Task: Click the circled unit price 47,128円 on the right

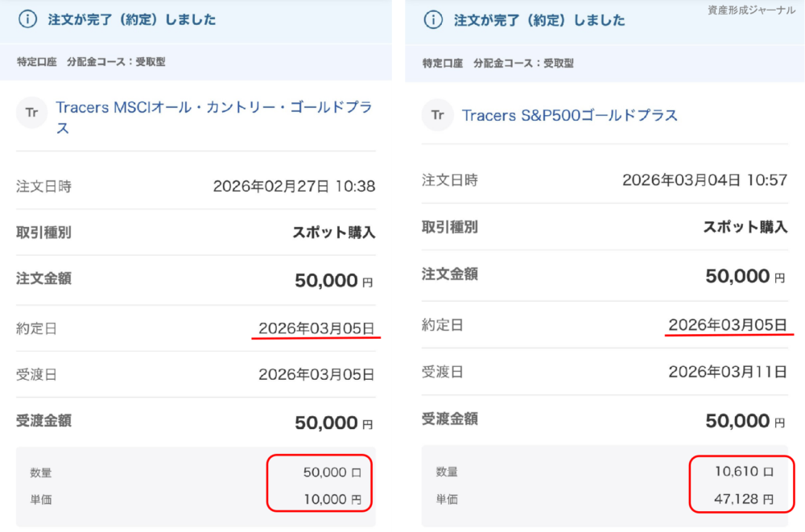Action: click(x=745, y=499)
